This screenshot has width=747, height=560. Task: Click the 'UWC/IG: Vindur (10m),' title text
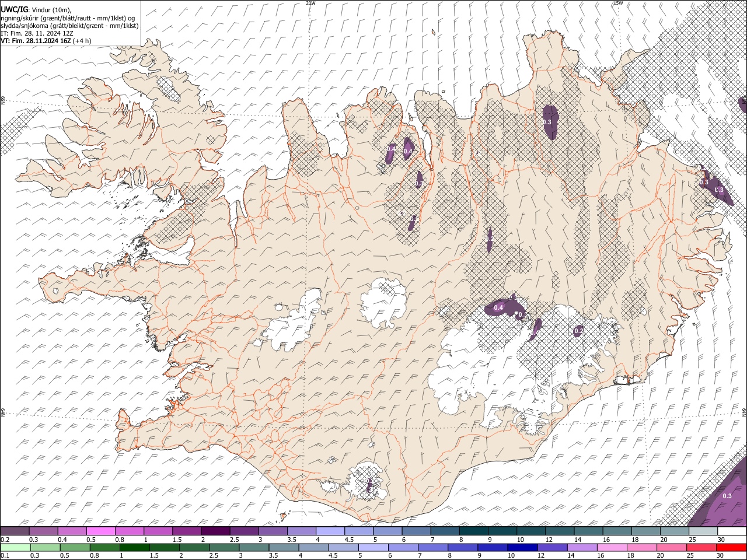[36, 9]
